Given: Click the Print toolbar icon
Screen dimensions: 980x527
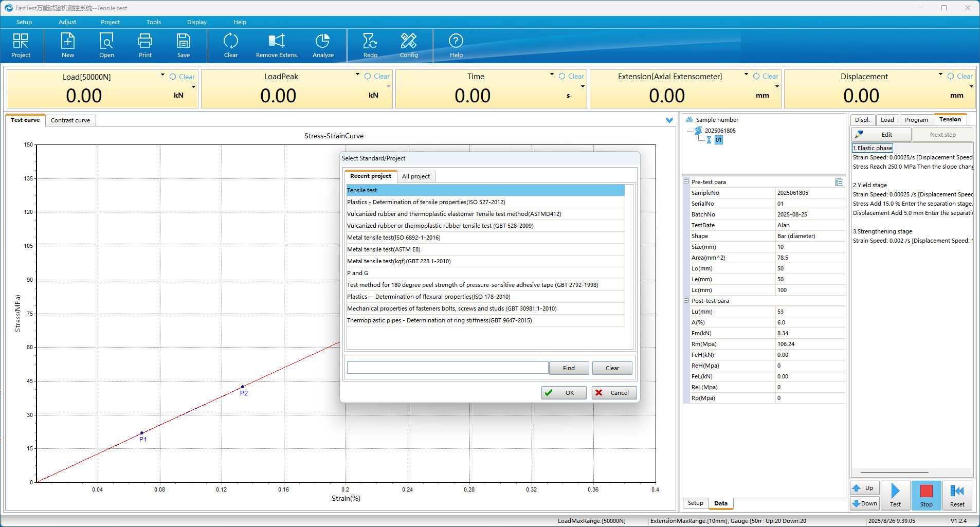Looking at the screenshot, I should coord(145,41).
